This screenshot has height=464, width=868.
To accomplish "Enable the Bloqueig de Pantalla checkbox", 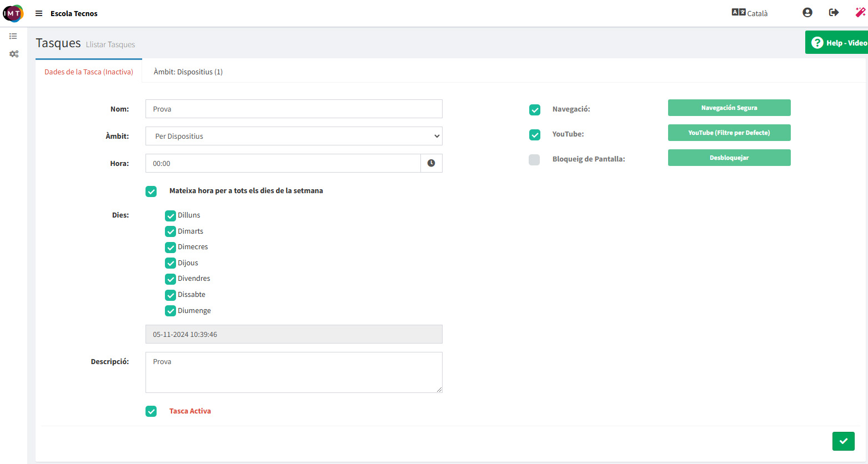I will coord(534,160).
